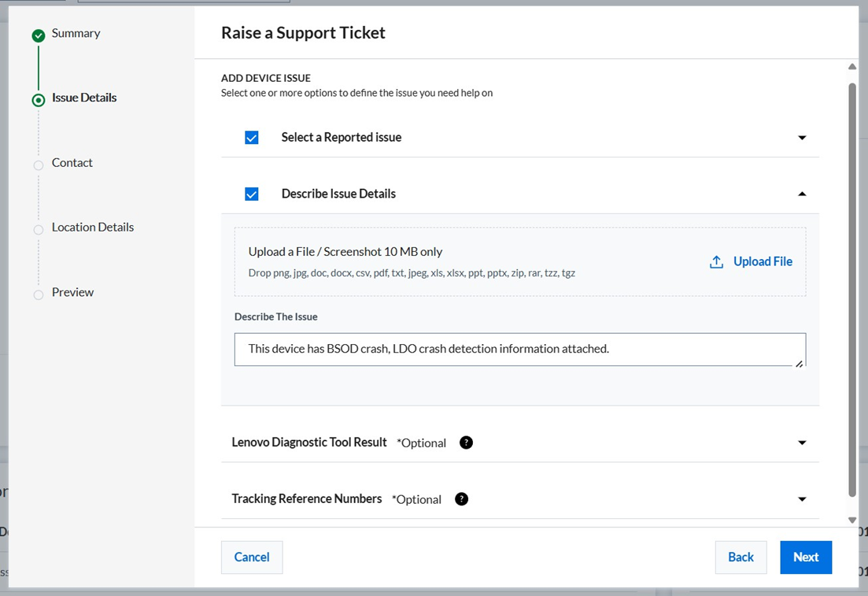This screenshot has width=868, height=596.
Task: Go to the Summary step label
Action: click(x=76, y=33)
